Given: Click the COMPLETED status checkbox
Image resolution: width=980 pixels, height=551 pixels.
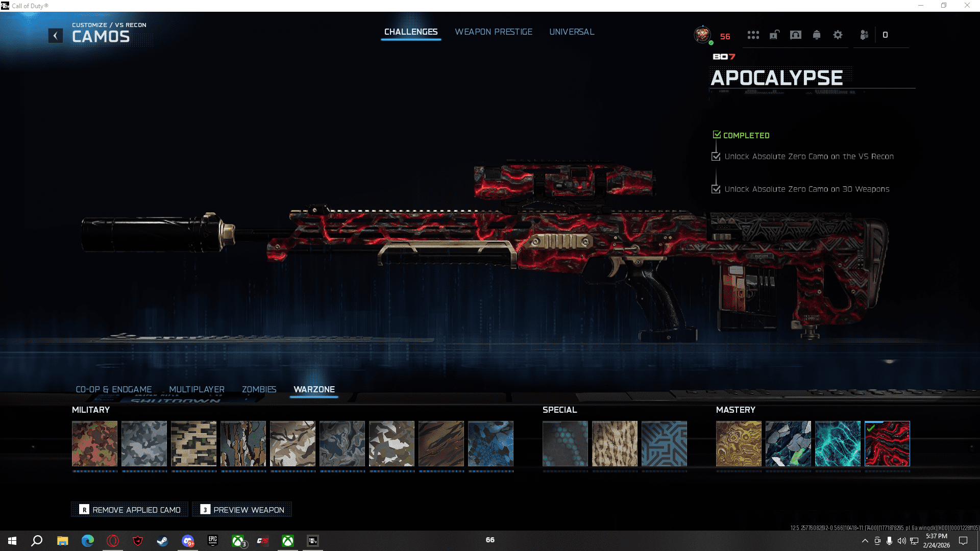Looking at the screenshot, I should pyautogui.click(x=717, y=135).
